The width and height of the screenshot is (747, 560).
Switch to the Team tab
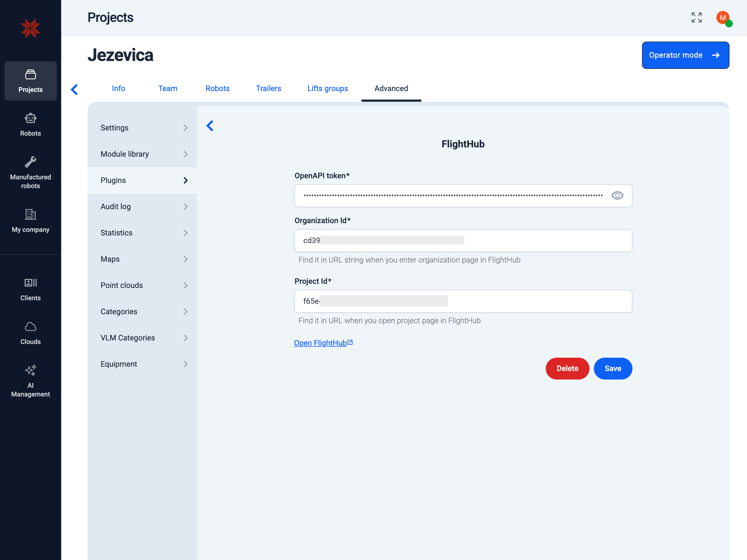[x=168, y=89]
